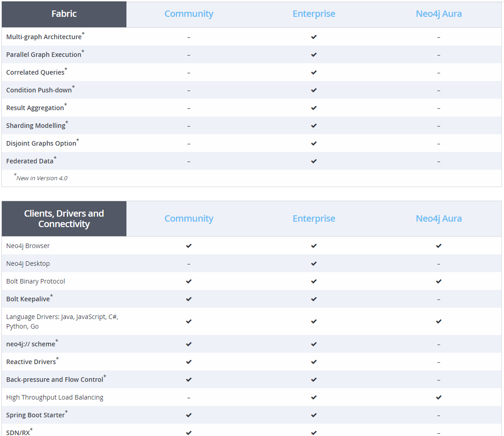Image resolution: width=504 pixels, height=436 pixels.
Task: Click Enterprise checkmark for Correlated Queries
Action: [314, 72]
